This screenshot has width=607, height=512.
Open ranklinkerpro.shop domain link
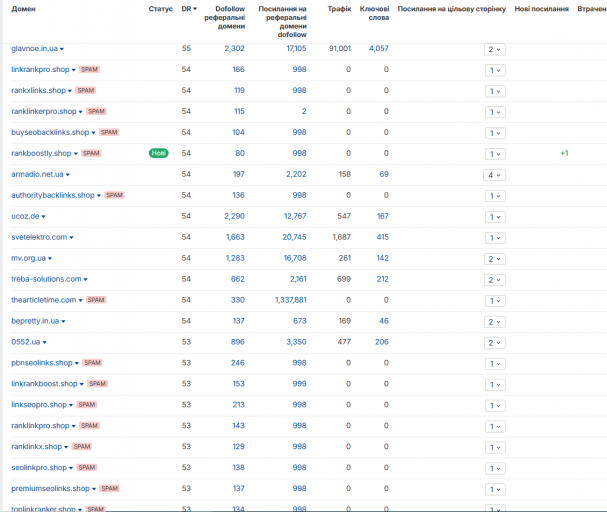point(44,111)
